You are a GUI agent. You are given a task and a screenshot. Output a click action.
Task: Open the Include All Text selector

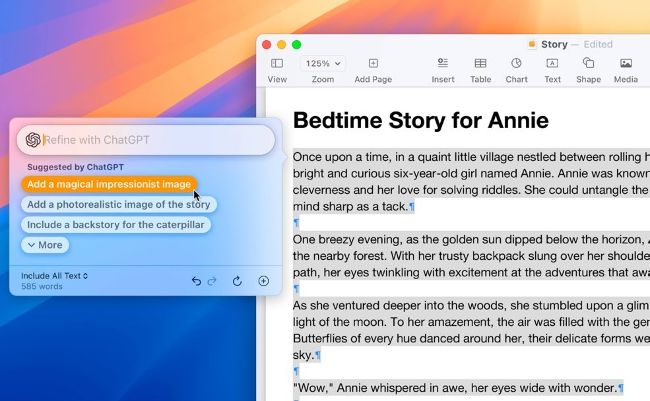click(55, 275)
